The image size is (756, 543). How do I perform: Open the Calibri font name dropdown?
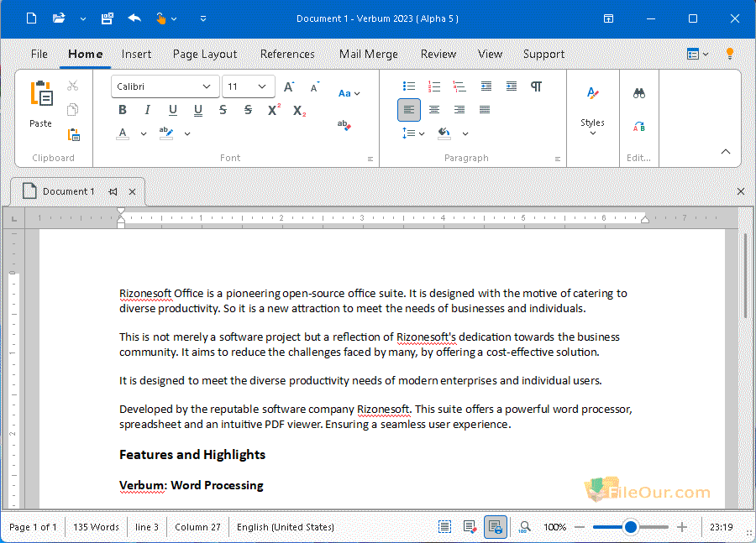[x=207, y=86]
